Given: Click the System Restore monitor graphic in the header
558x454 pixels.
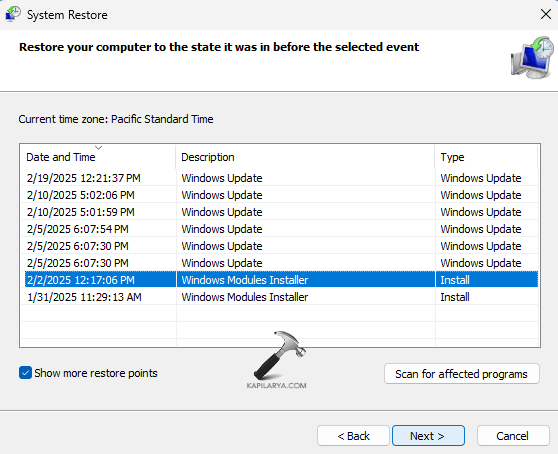Looking at the screenshot, I should tap(532, 57).
